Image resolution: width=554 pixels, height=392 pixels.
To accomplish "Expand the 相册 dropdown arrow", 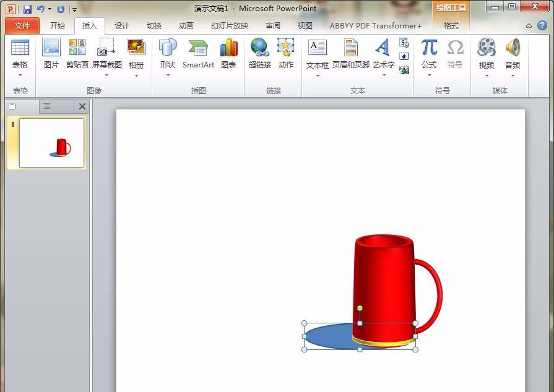I will tap(136, 75).
